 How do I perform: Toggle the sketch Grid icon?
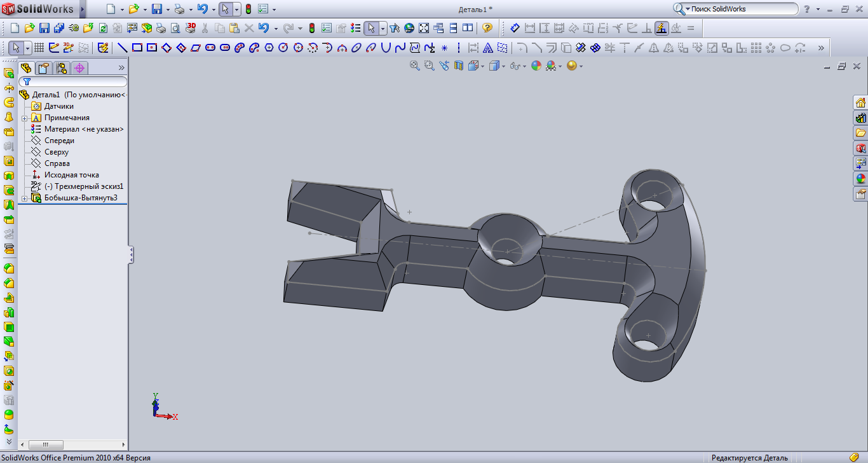coord(39,48)
